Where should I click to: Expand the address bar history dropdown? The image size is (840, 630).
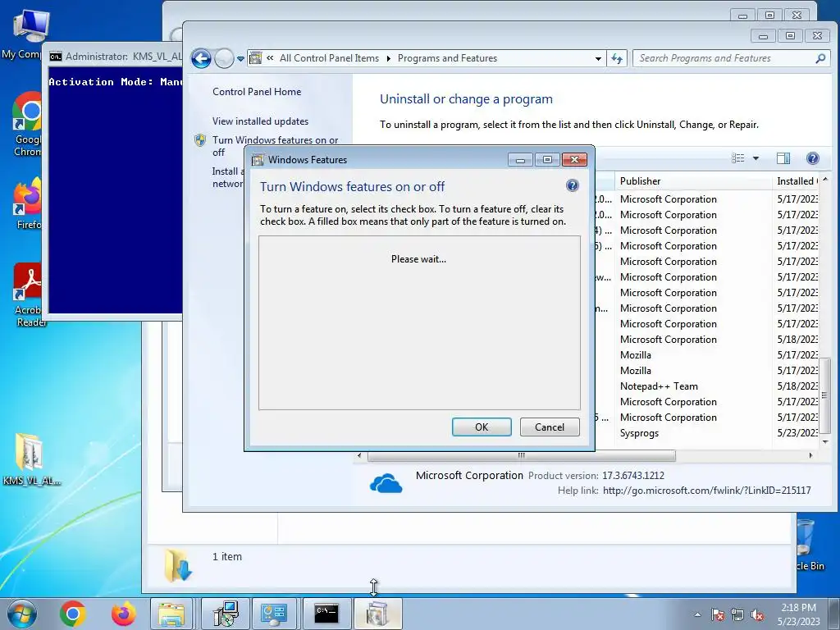(598, 58)
